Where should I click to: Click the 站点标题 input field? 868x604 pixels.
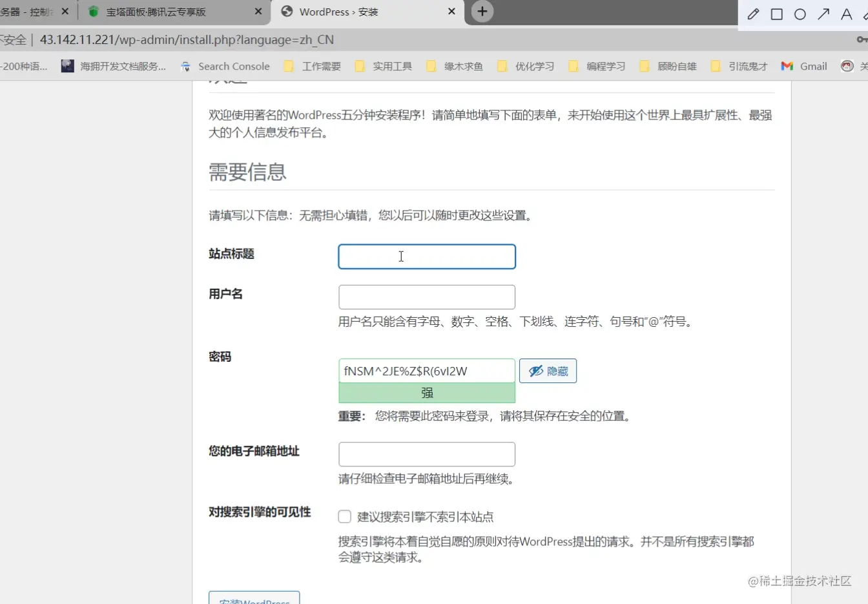click(x=426, y=256)
